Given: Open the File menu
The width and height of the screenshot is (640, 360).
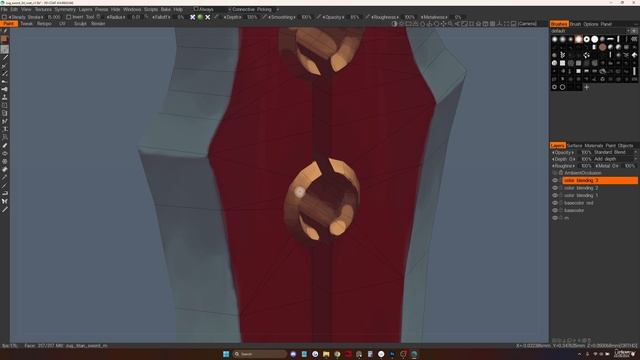Looking at the screenshot, I should pos(4,9).
